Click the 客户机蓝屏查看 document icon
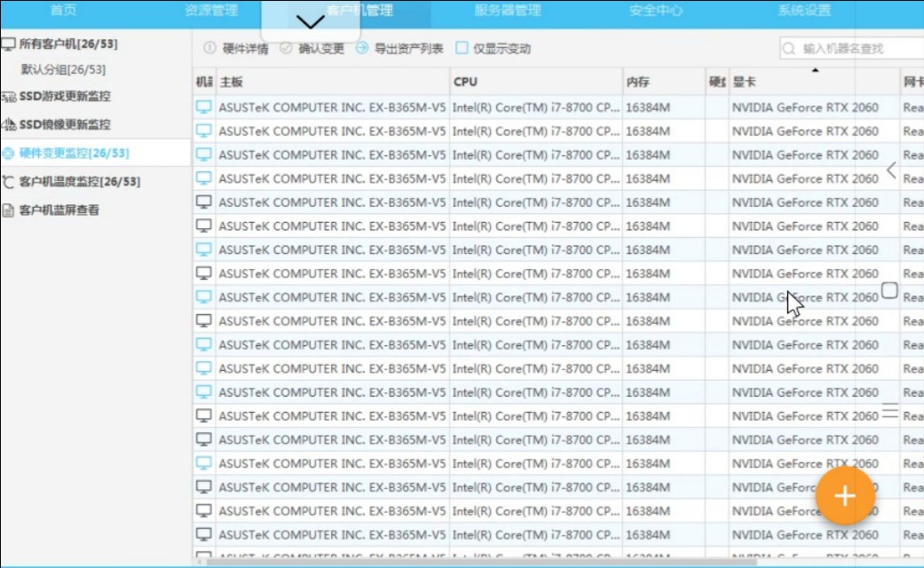Viewport: 924px width, 568px height. (x=8, y=209)
